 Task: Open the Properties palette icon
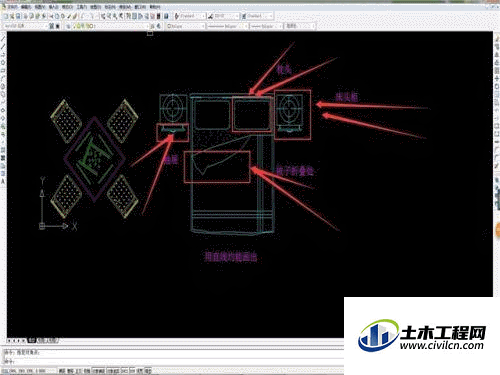[x=128, y=16]
